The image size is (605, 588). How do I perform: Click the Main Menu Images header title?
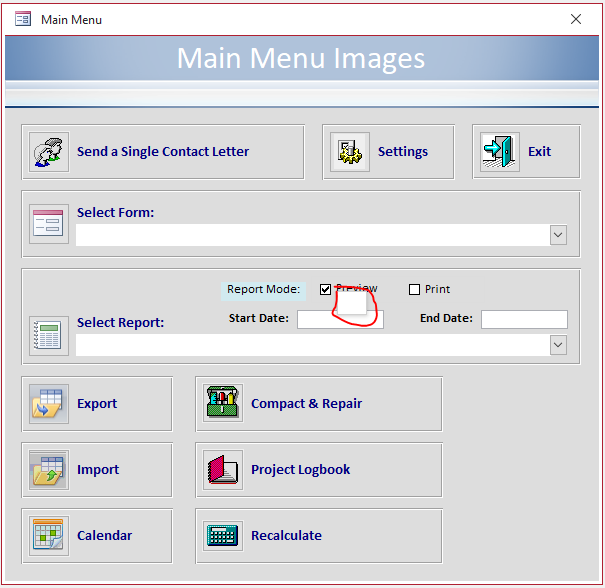click(x=301, y=59)
